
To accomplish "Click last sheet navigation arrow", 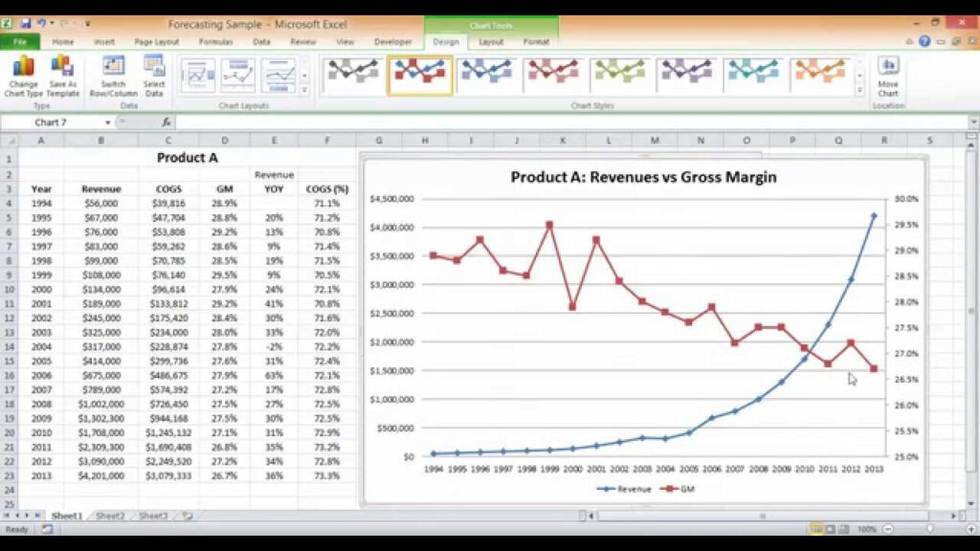I will (37, 516).
